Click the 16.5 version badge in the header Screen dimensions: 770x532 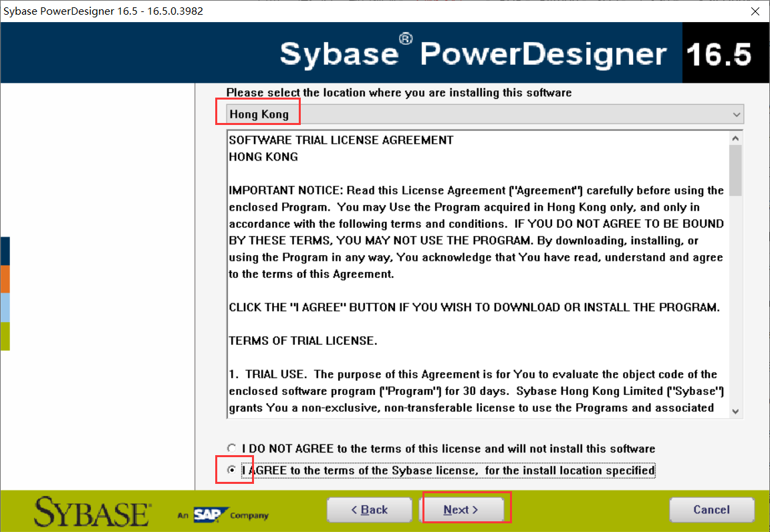coord(726,52)
